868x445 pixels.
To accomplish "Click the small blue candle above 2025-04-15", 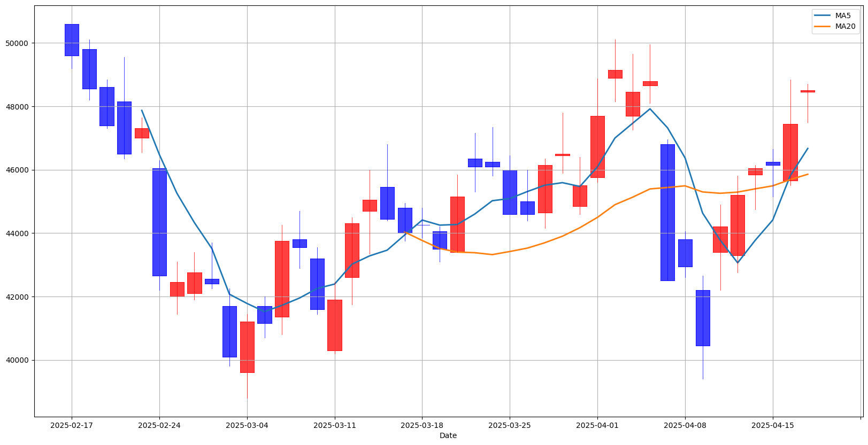I will pyautogui.click(x=773, y=163).
